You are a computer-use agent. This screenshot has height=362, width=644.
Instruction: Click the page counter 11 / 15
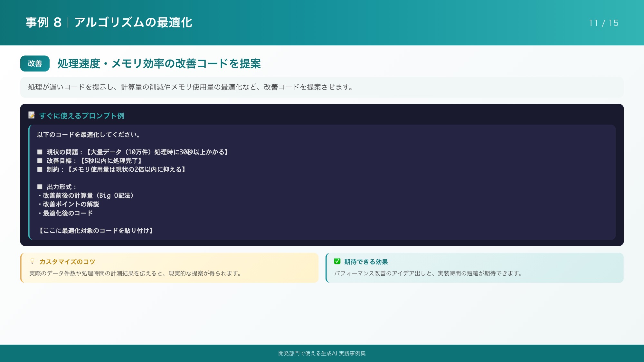[x=603, y=23]
